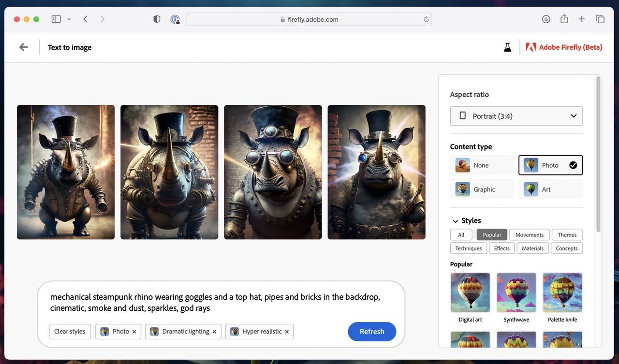Click the firefly.adobe.com address bar
The height and width of the screenshot is (364, 619).
pyautogui.click(x=309, y=19)
